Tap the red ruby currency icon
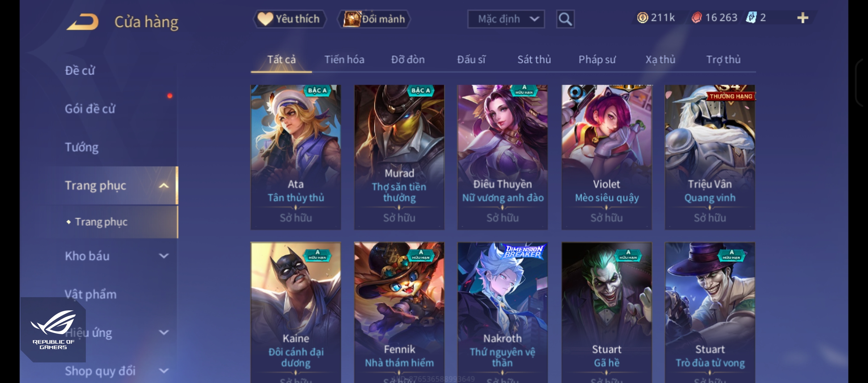This screenshot has height=383, width=868. pos(696,18)
